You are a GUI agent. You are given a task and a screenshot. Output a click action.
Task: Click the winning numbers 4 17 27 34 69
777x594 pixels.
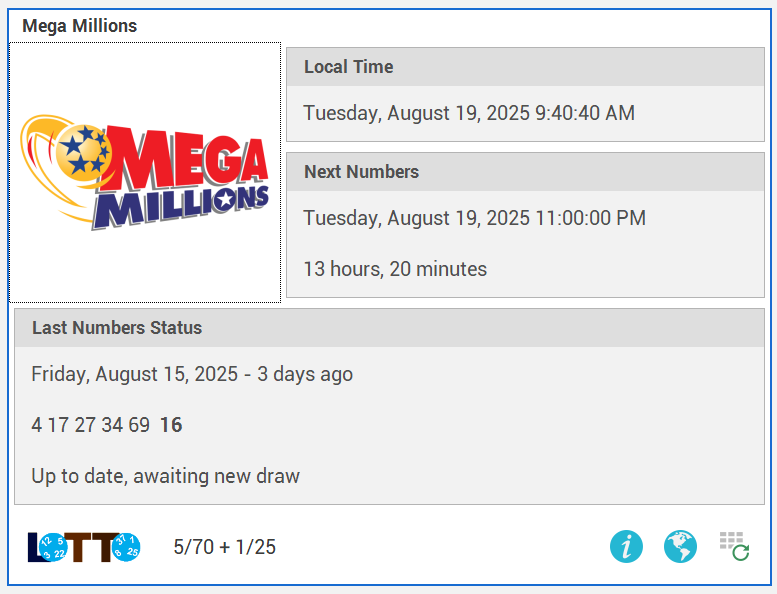90,425
